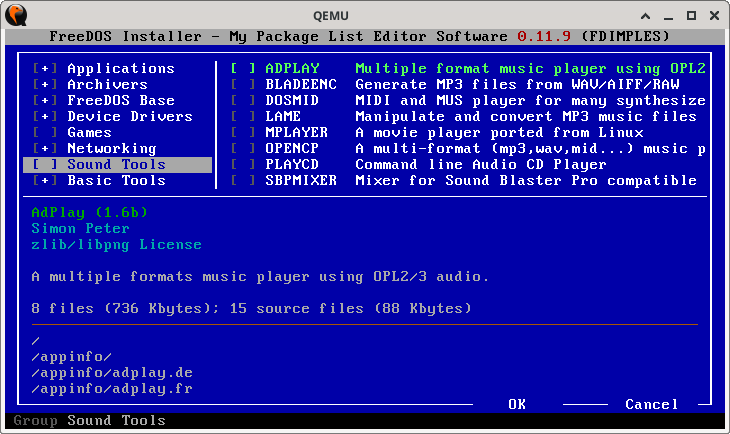Toggle the Archivers group checkbox
This screenshot has width=730, height=434.
[x=45, y=84]
